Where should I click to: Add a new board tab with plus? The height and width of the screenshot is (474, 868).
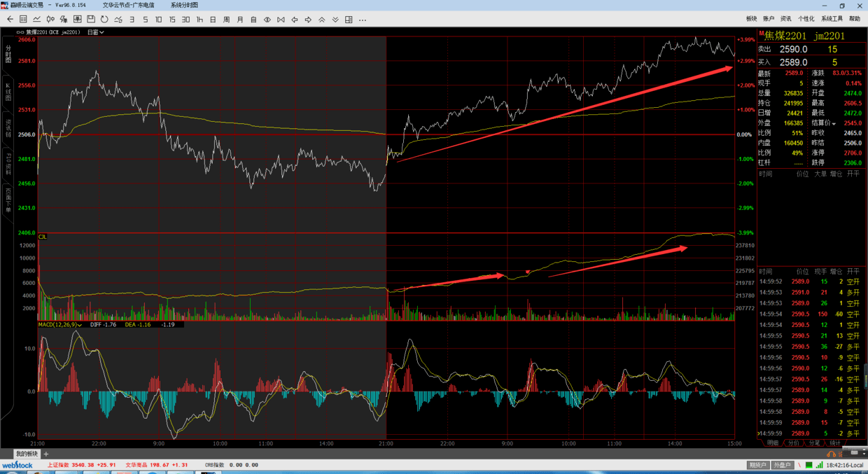tap(47, 454)
